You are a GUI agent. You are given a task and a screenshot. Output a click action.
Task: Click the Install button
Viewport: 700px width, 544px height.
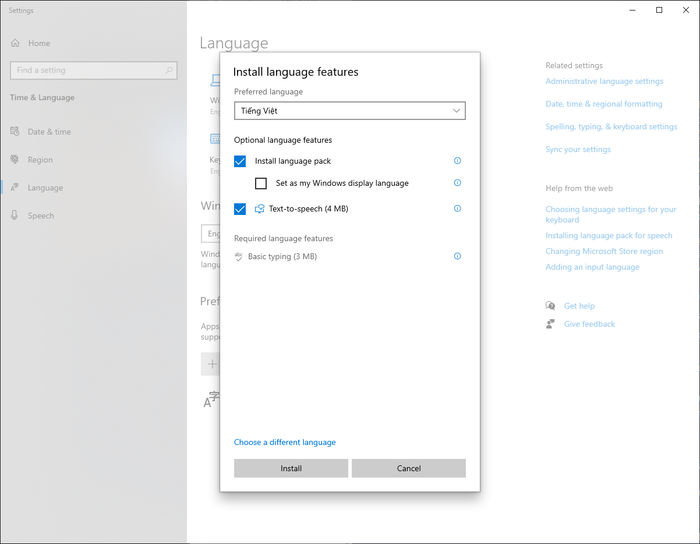[291, 468]
